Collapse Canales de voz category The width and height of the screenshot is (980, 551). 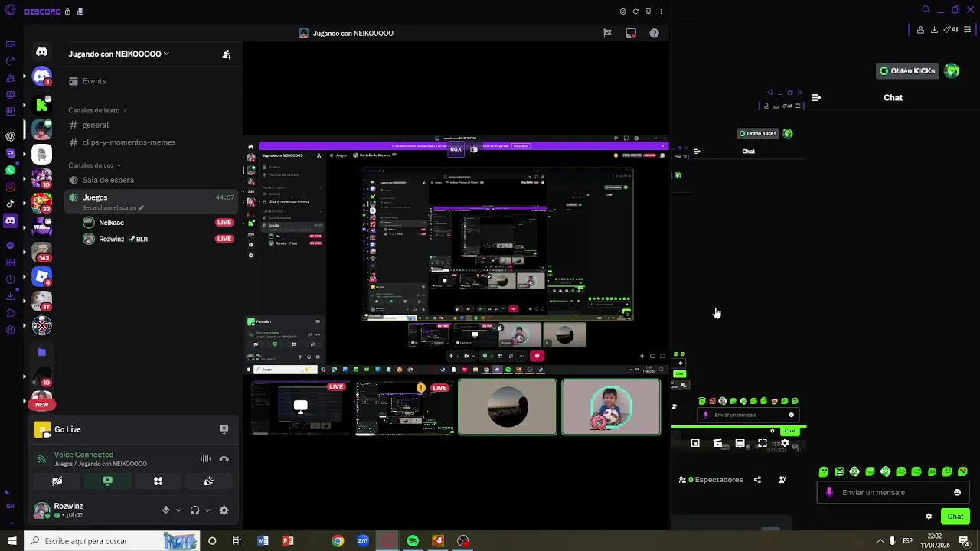94,165
